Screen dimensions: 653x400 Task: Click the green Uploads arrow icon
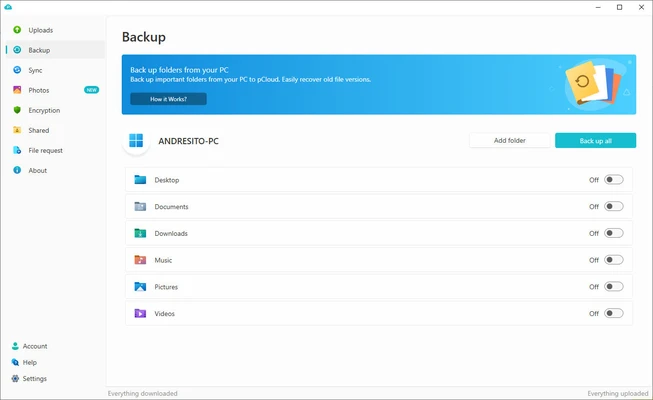[17, 30]
